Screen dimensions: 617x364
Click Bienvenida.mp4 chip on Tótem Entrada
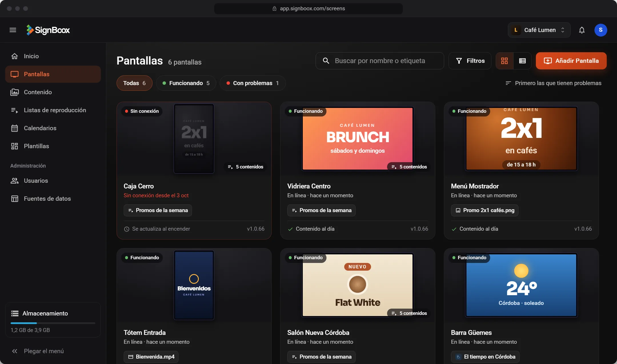[151, 357]
